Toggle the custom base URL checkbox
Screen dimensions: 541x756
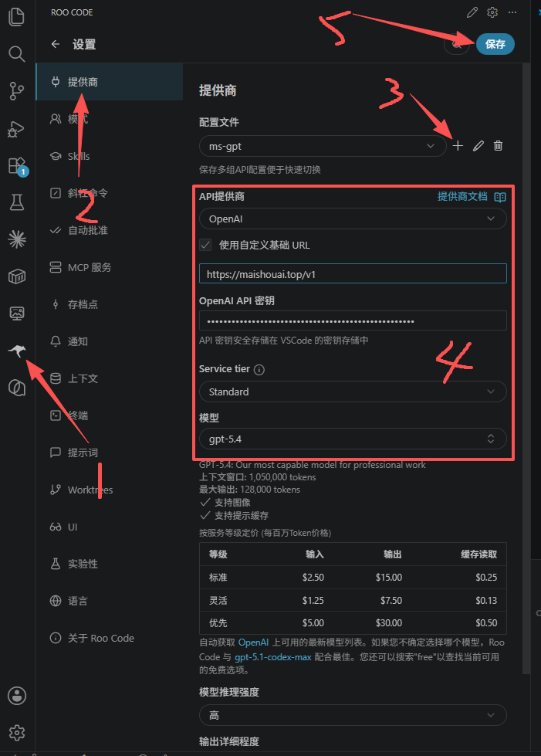(x=205, y=245)
